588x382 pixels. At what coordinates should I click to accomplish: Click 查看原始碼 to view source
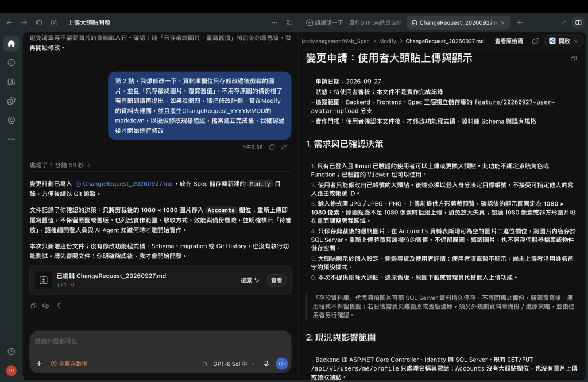(x=509, y=41)
